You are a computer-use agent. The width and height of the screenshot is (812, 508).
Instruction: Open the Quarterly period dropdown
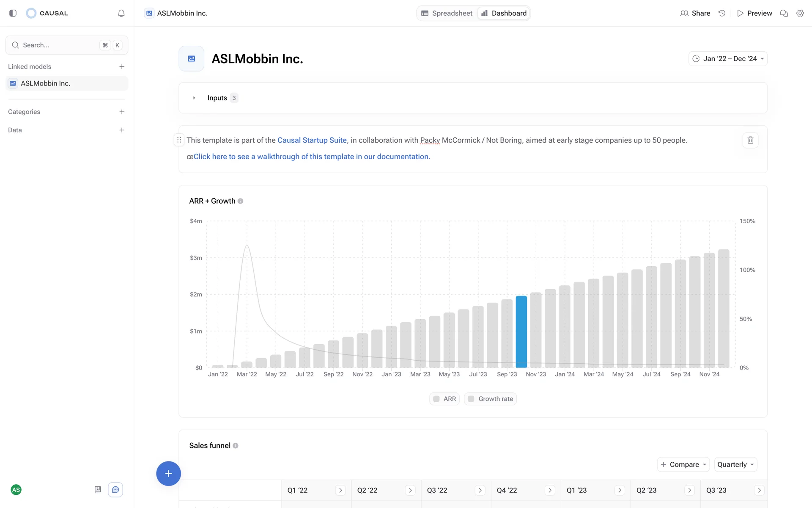point(735,464)
